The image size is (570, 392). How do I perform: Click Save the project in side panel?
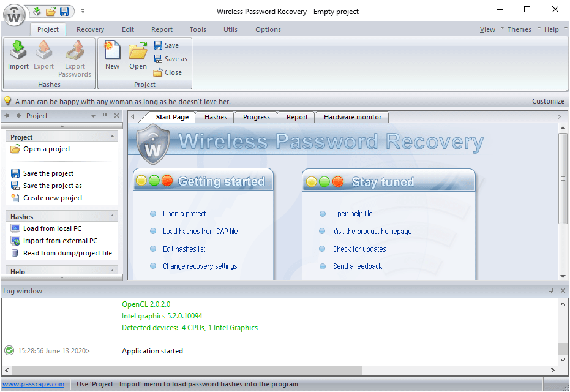[x=42, y=173]
